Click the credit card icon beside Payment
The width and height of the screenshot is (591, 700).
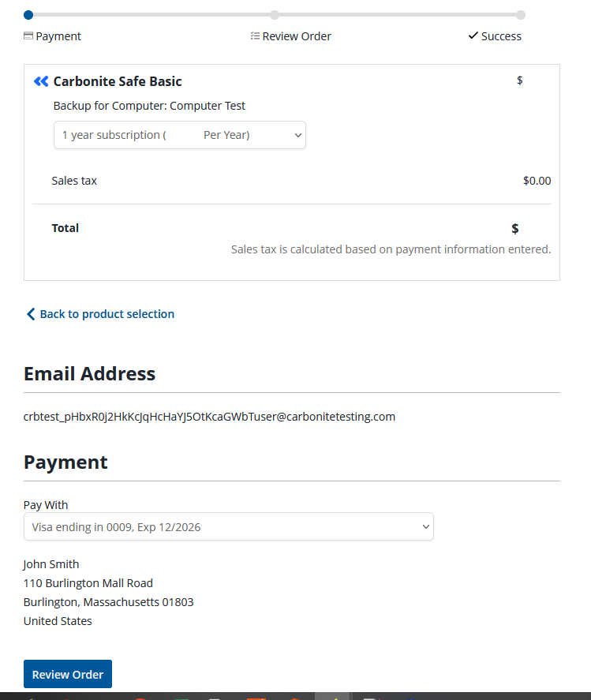click(x=28, y=36)
